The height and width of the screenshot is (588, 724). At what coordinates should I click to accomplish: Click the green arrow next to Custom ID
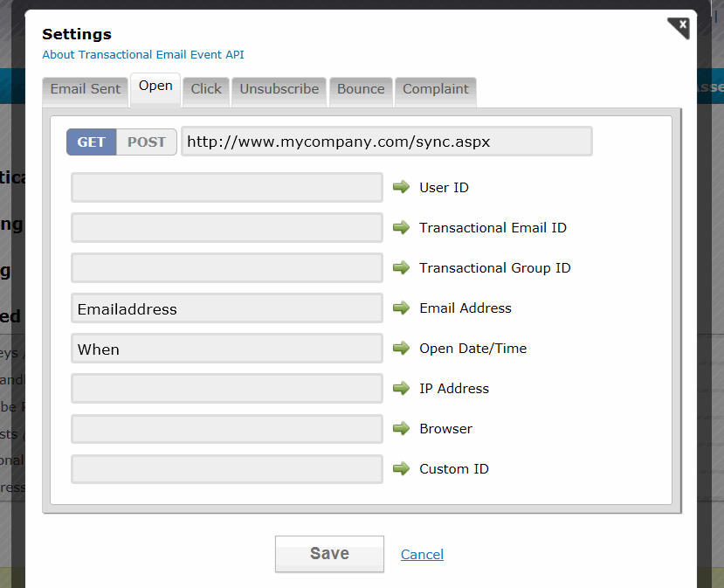(401, 468)
